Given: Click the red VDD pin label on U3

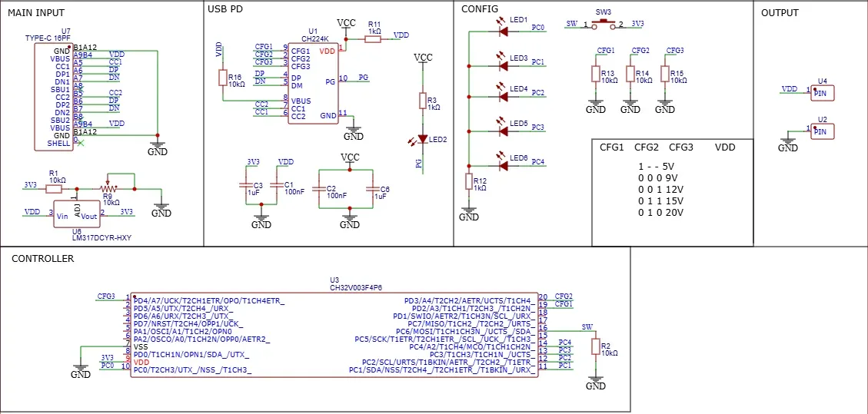Looking at the screenshot, I should coord(141,362).
